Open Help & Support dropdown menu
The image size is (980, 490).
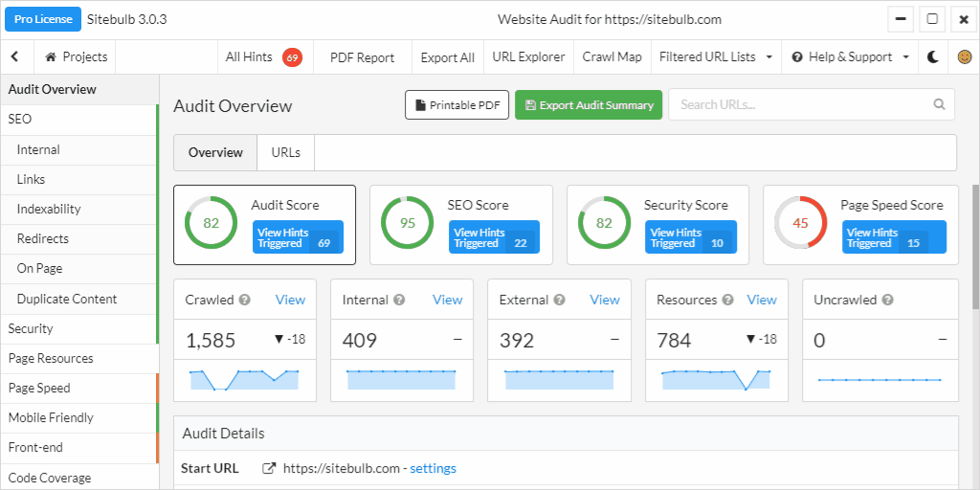(850, 57)
